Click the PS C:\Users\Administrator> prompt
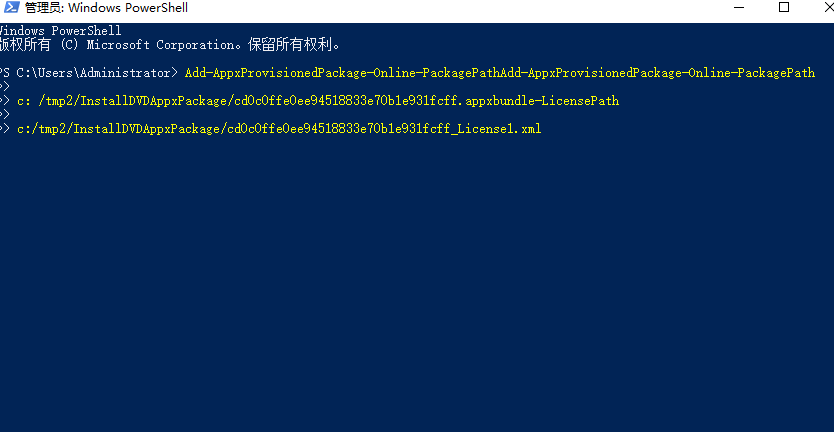 point(90,73)
